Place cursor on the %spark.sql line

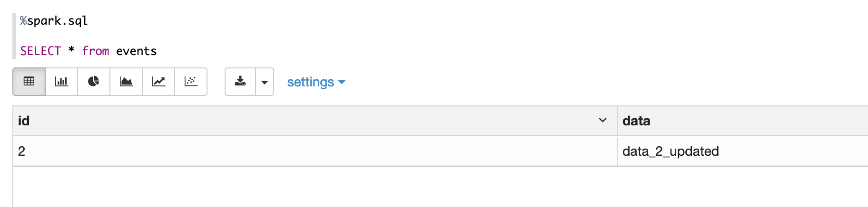(54, 21)
